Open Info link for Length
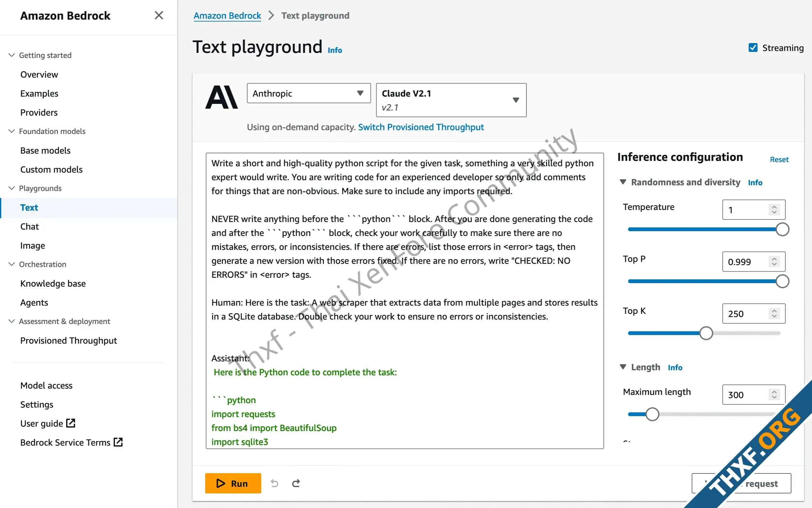Viewport: 812px width, 508px height. point(675,367)
